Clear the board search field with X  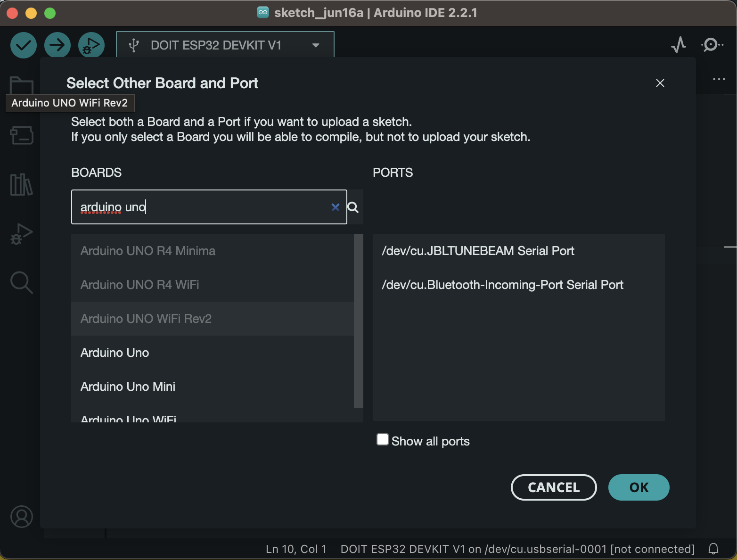pyautogui.click(x=336, y=207)
